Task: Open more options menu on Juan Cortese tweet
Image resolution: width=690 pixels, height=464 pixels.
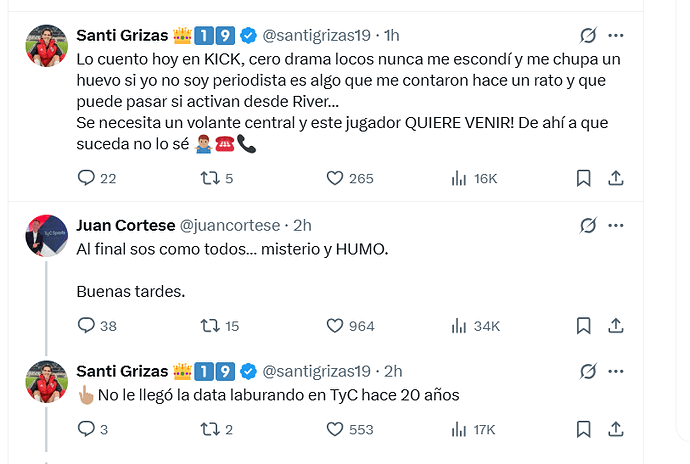Action: (x=616, y=225)
